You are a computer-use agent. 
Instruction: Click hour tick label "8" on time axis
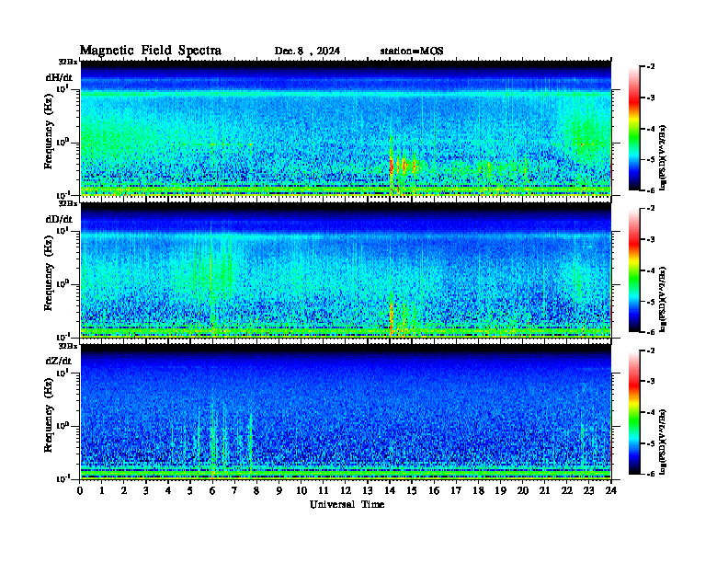coord(256,490)
